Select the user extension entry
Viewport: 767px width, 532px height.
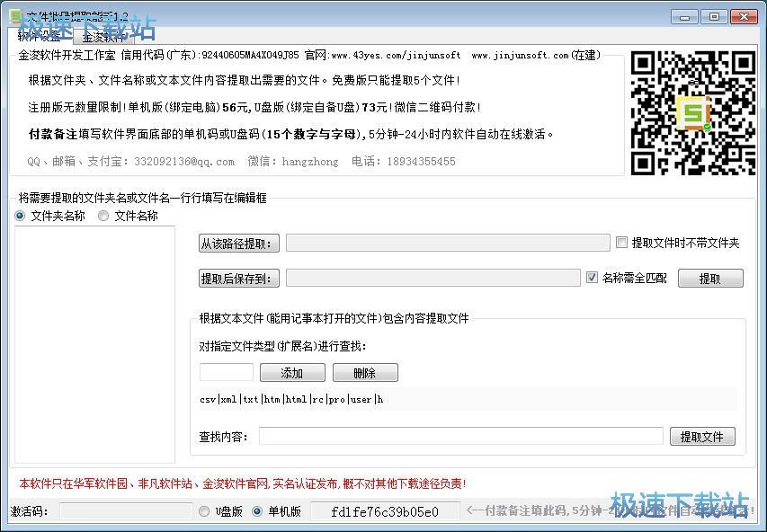click(361, 400)
